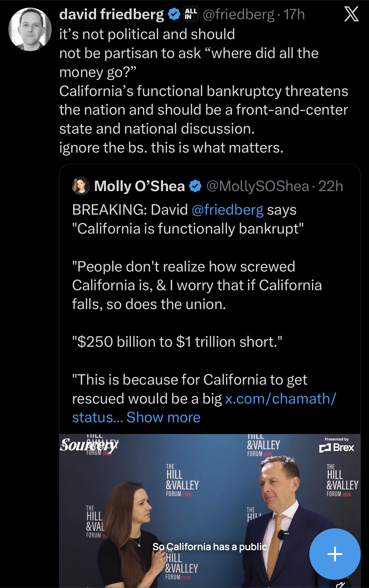Image resolution: width=369 pixels, height=588 pixels.
Task: Expand quoted post with Show more
Action: (x=163, y=417)
